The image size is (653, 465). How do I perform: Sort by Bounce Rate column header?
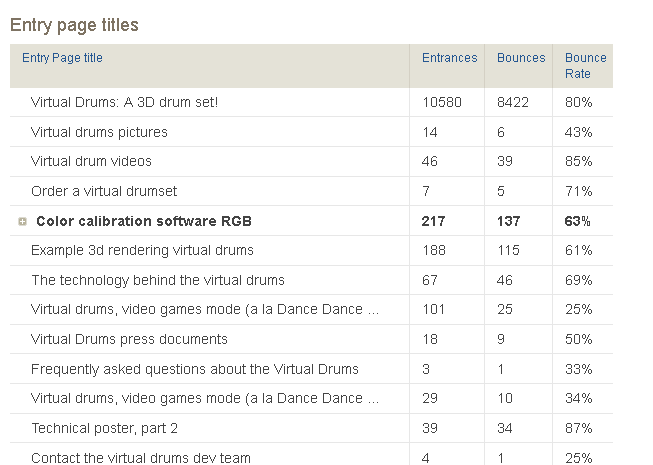(x=585, y=66)
